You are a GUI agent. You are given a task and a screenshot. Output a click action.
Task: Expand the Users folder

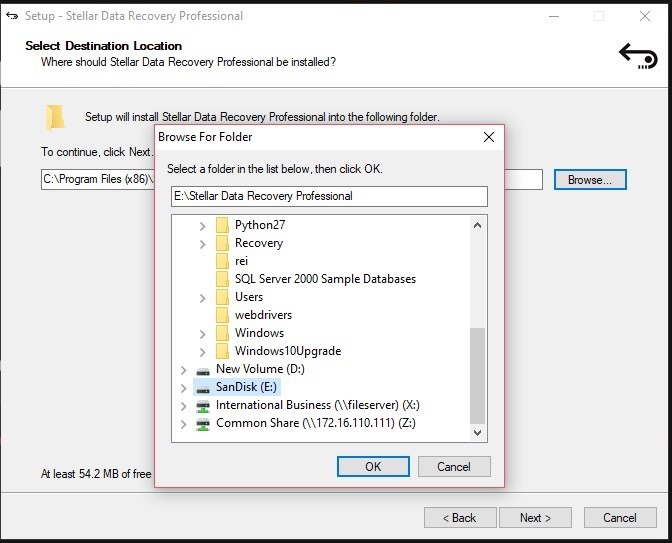tap(202, 298)
